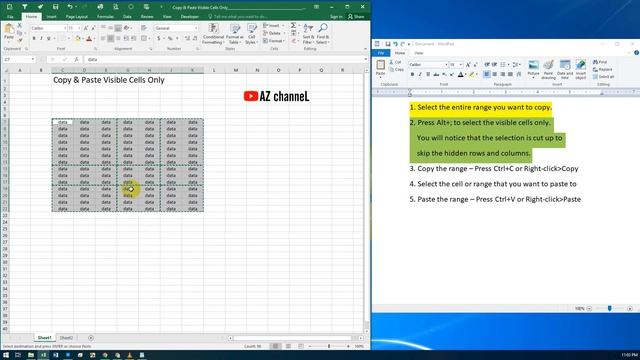Click Accounting dollar format icon in Excel

point(159,38)
